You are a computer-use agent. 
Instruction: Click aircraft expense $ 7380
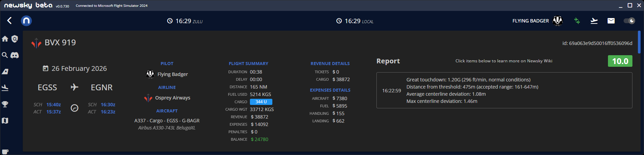pos(340,98)
